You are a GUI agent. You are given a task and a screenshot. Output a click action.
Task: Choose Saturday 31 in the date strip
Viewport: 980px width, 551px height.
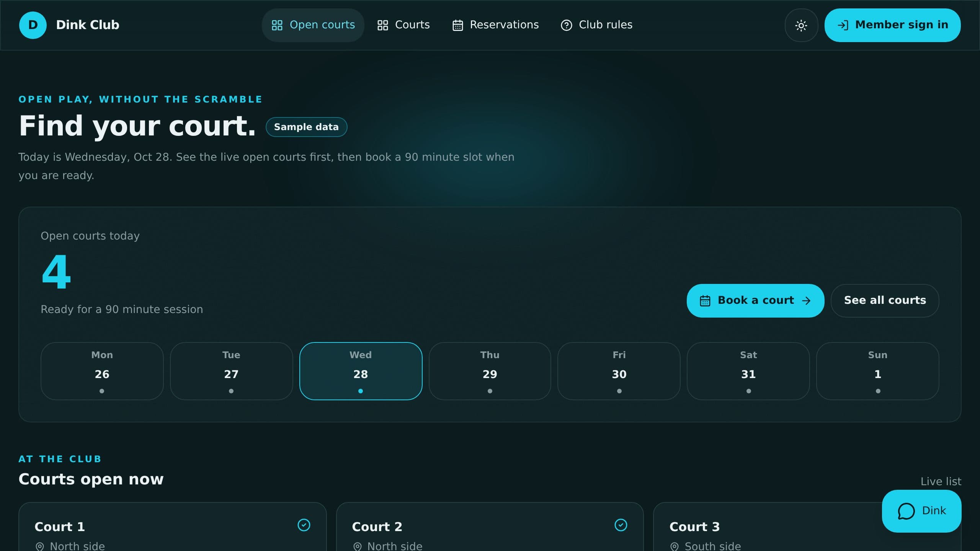tap(748, 371)
